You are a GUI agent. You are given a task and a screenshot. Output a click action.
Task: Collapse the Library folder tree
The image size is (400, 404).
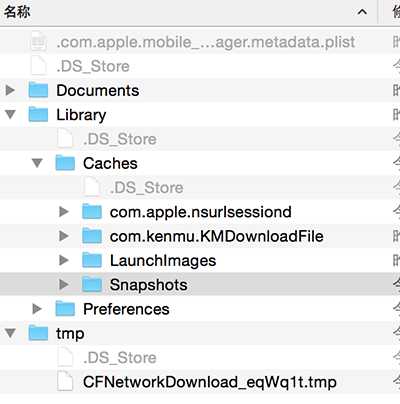pos(10,114)
